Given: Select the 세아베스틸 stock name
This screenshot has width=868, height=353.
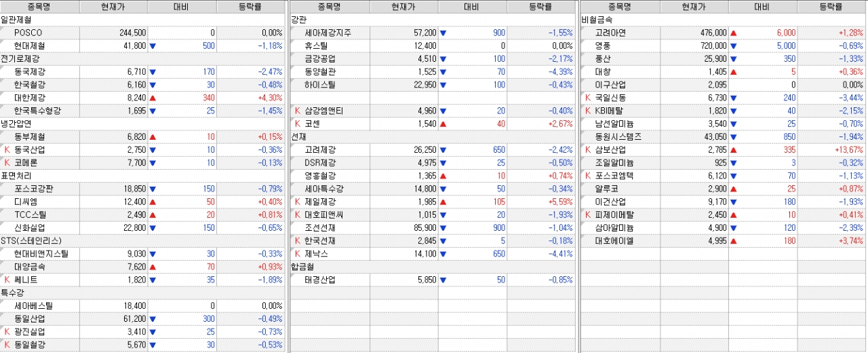Looking at the screenshot, I should 33,306.
